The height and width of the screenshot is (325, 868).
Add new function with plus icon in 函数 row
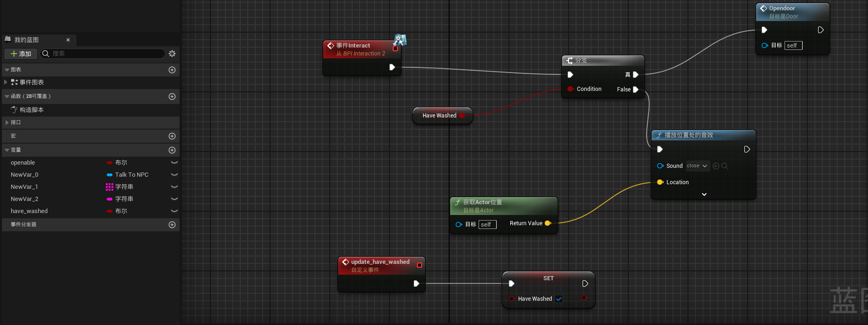tap(172, 97)
